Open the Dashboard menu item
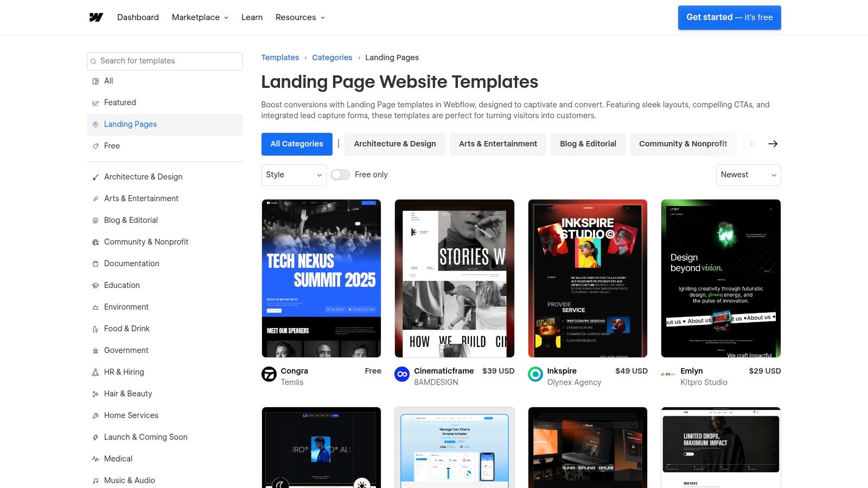868x488 pixels. 138,17
